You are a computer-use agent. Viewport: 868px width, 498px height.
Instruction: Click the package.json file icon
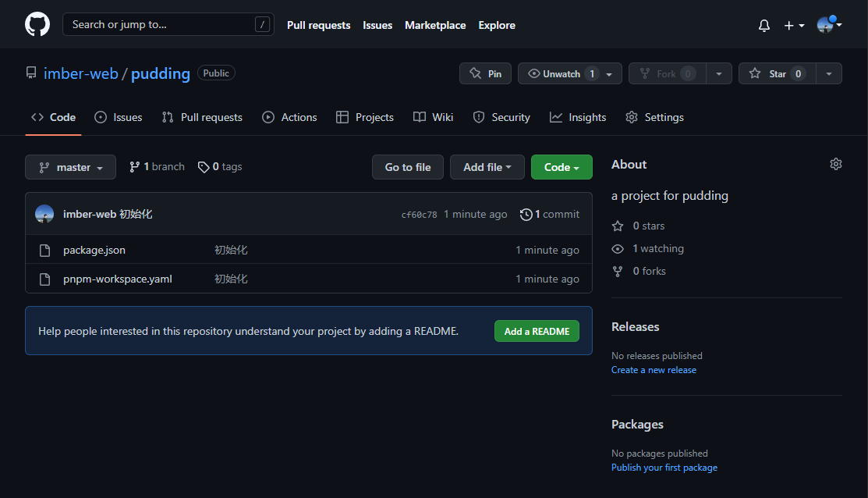point(44,251)
